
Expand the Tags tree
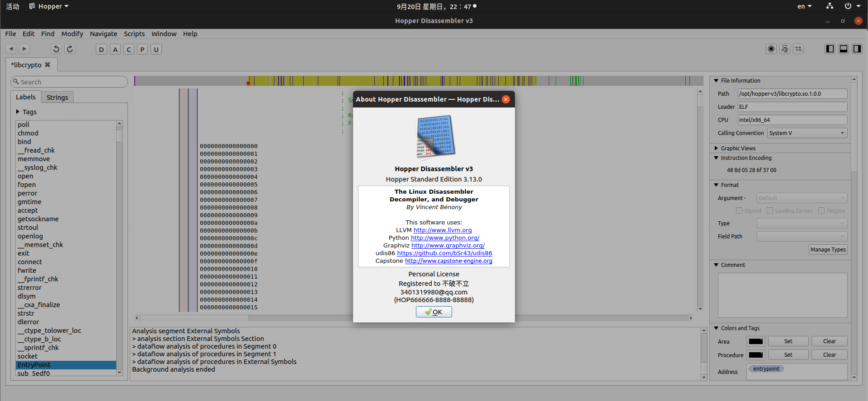point(18,112)
